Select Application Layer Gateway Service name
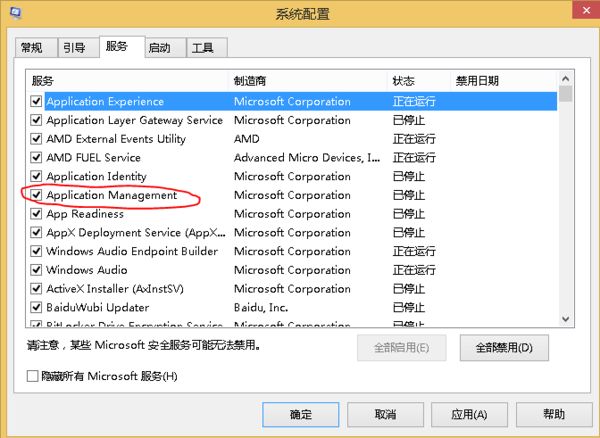The height and width of the screenshot is (438, 600). click(x=134, y=120)
